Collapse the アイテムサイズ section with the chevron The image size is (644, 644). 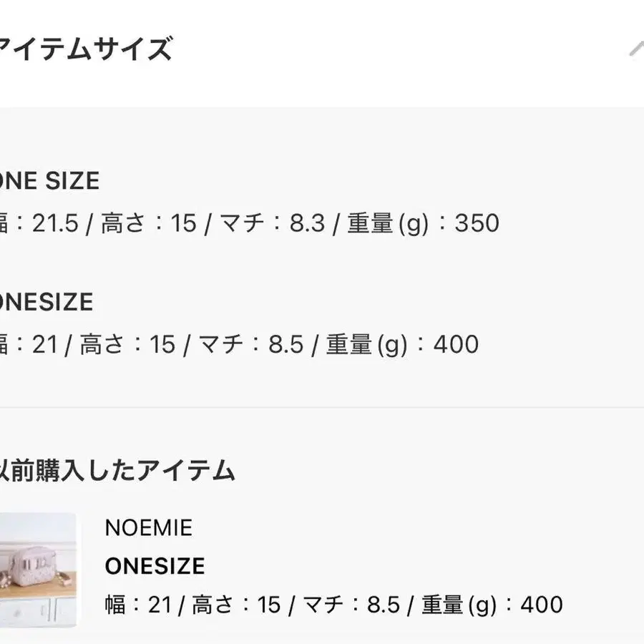click(x=637, y=49)
